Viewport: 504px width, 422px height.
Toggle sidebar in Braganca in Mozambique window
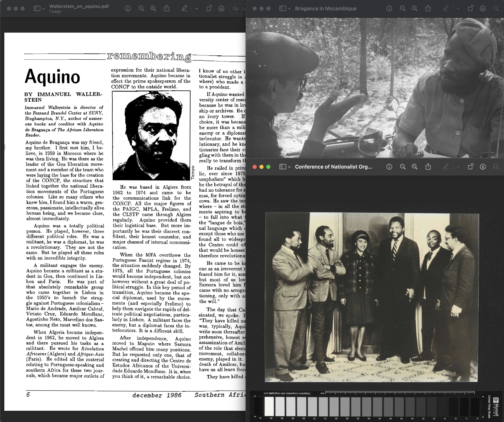pos(283,9)
